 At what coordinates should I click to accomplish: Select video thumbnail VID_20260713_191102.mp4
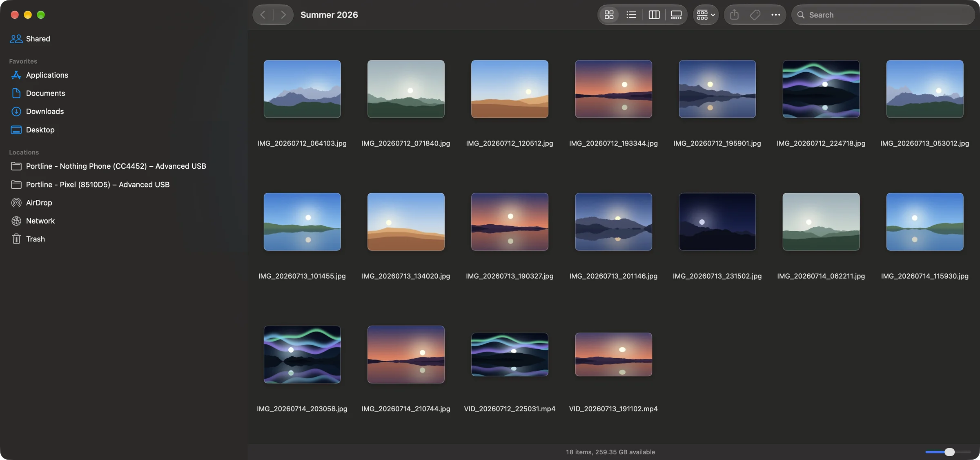pyautogui.click(x=613, y=355)
